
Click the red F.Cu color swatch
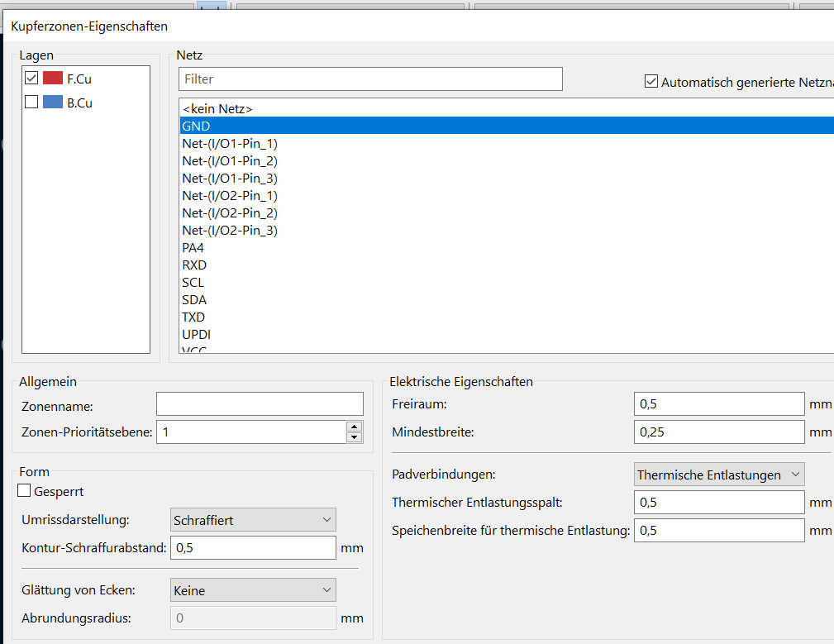point(53,79)
